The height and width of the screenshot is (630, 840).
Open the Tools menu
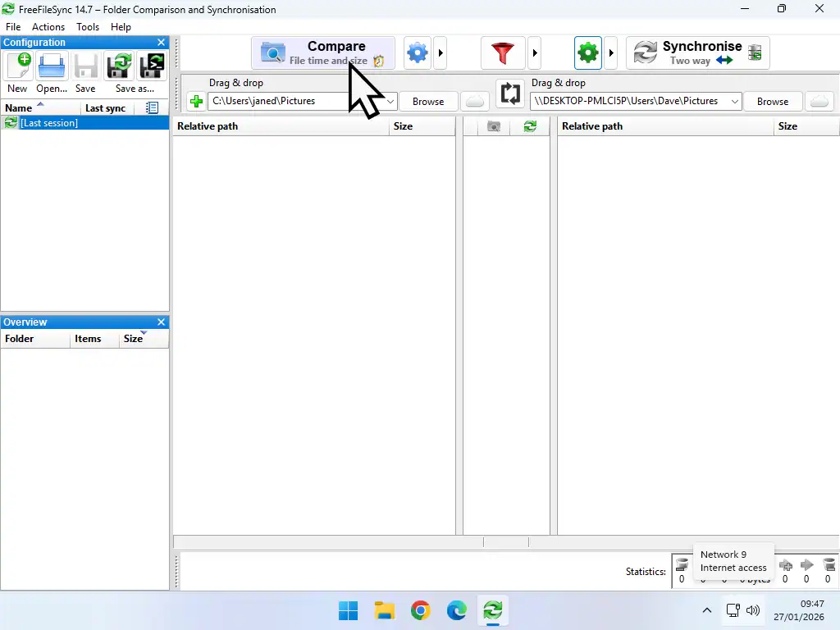[x=87, y=26]
